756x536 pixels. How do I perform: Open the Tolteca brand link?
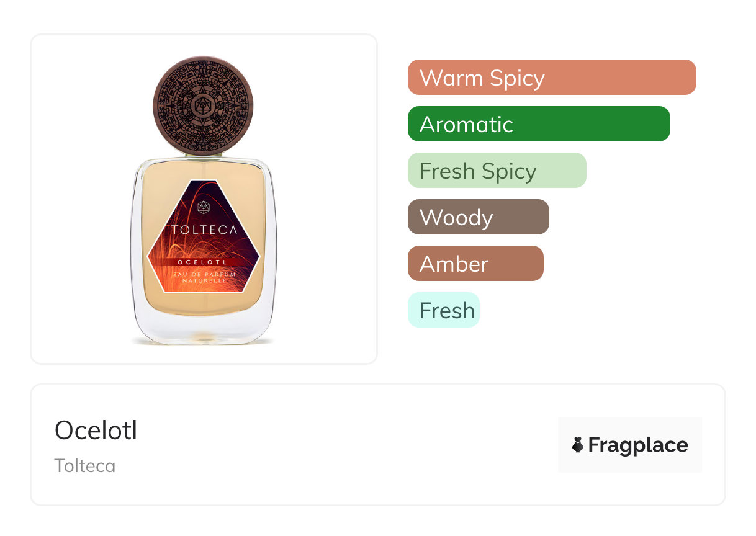pyautogui.click(x=85, y=466)
